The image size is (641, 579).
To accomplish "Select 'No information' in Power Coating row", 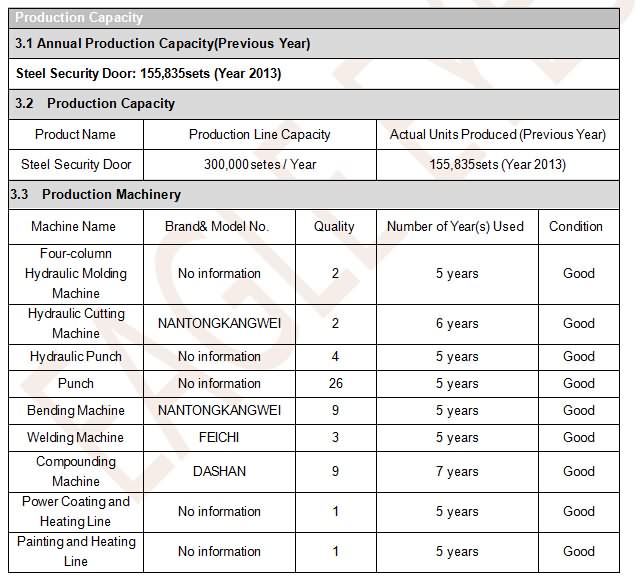I will pyautogui.click(x=219, y=512).
